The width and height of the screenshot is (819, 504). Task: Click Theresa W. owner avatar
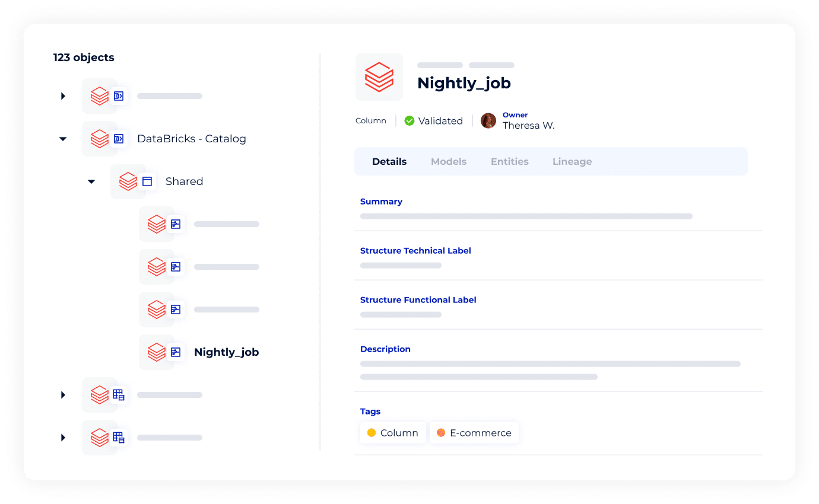point(488,121)
